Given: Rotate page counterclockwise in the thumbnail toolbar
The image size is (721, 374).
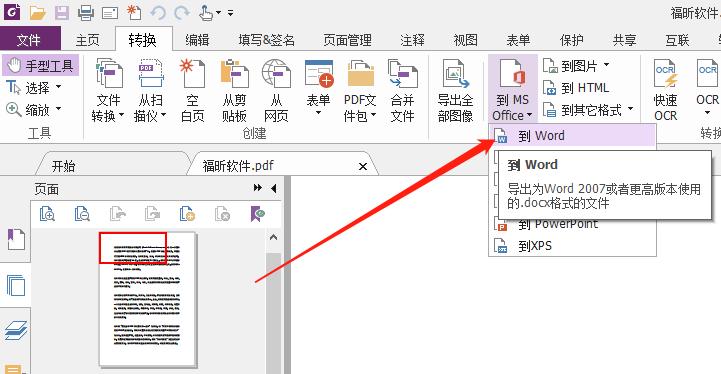Looking at the screenshot, I should click(x=118, y=214).
